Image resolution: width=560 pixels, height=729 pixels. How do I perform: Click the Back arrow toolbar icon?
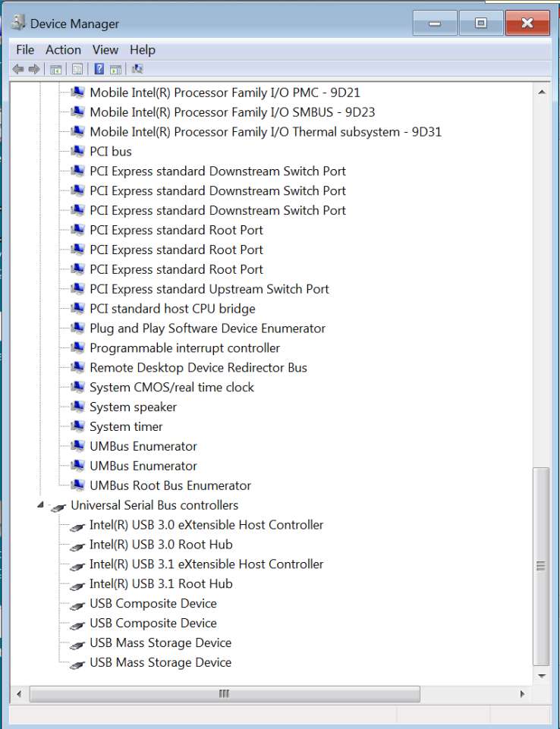(17, 69)
